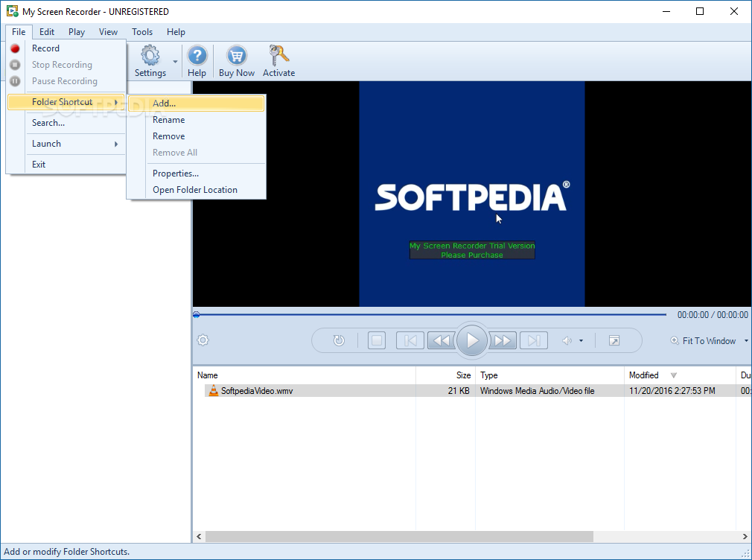Select Search... in the File menu
The width and height of the screenshot is (752, 560).
click(66, 123)
